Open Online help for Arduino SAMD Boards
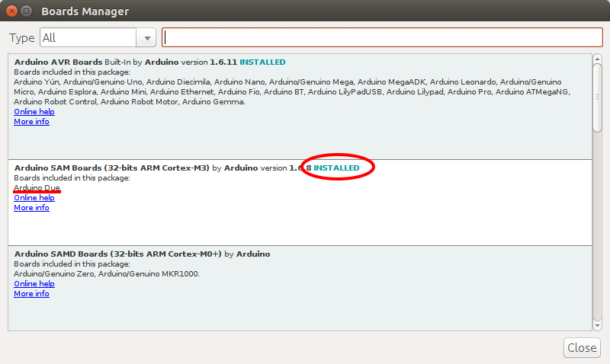Image resolution: width=610 pixels, height=364 pixels. click(34, 284)
